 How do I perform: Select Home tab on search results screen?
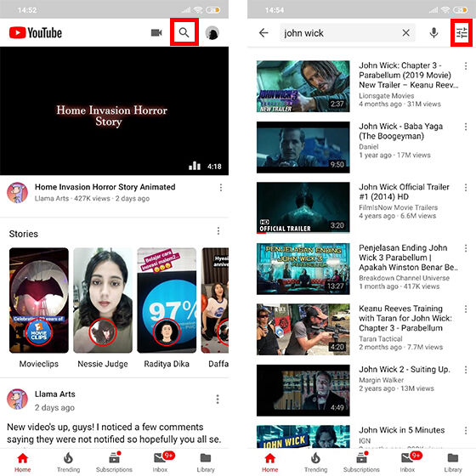(x=270, y=462)
